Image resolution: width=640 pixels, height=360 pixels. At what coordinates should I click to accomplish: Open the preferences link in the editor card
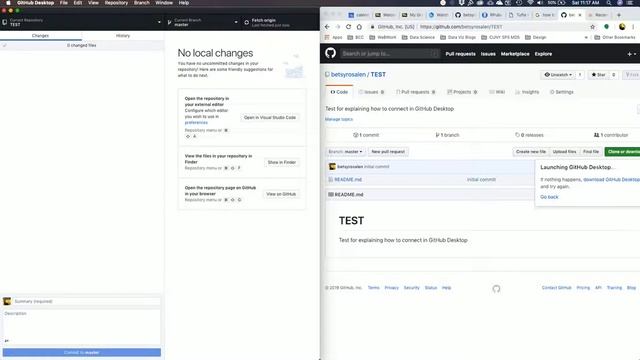(x=196, y=122)
